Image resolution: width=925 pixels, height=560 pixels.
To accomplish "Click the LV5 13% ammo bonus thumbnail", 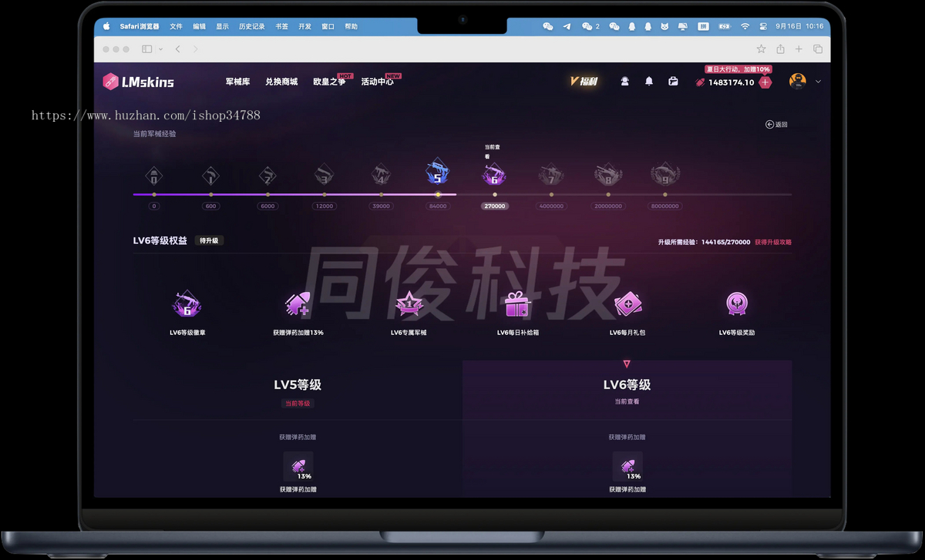I will point(298,467).
